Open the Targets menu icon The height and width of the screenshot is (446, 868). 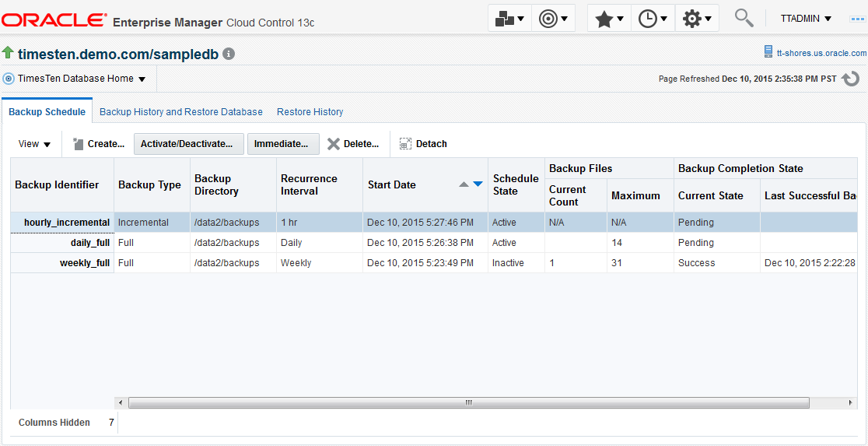coord(553,19)
